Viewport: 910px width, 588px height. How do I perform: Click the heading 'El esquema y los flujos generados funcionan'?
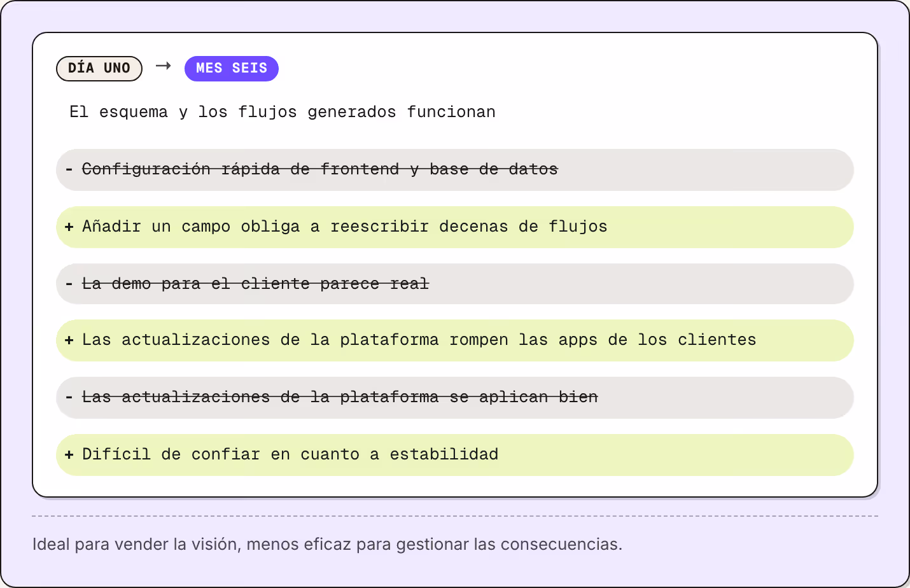tap(283, 112)
